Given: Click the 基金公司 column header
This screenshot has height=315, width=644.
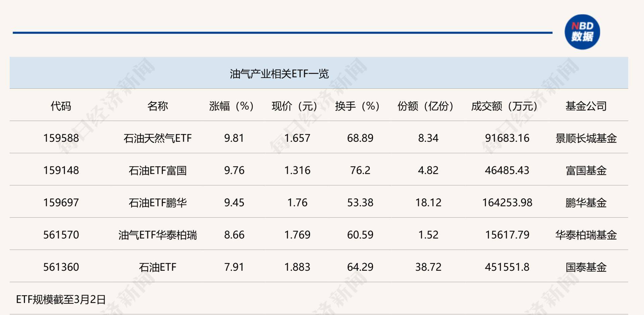Looking at the screenshot, I should point(586,106).
